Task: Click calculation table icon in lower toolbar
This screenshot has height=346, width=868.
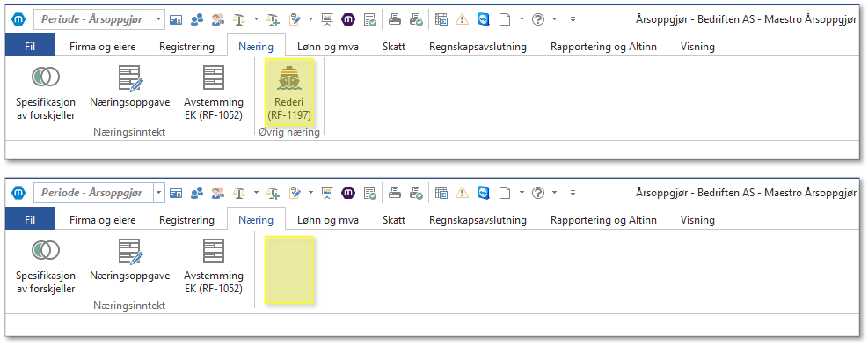Action: pos(441,193)
